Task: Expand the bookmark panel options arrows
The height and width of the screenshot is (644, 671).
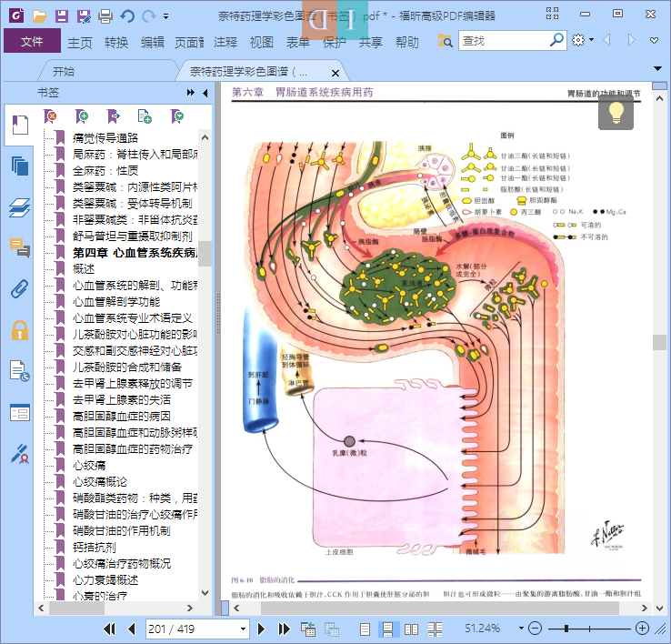Action: [x=190, y=93]
